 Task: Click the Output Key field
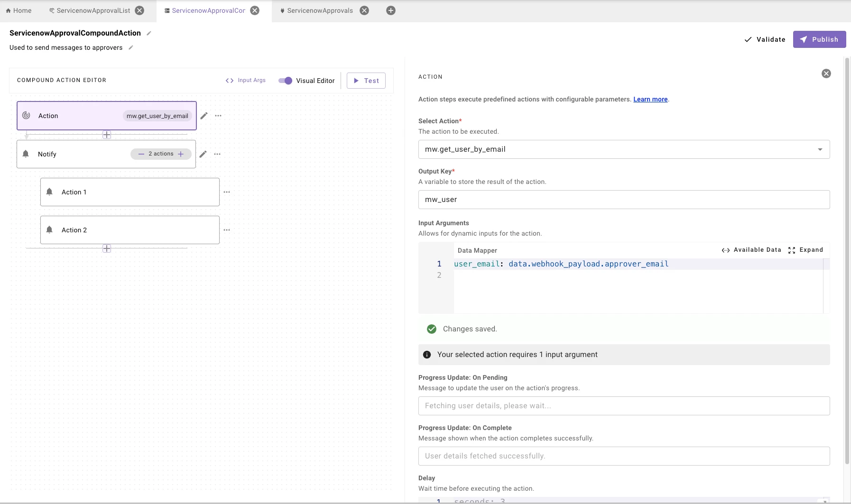pos(624,200)
